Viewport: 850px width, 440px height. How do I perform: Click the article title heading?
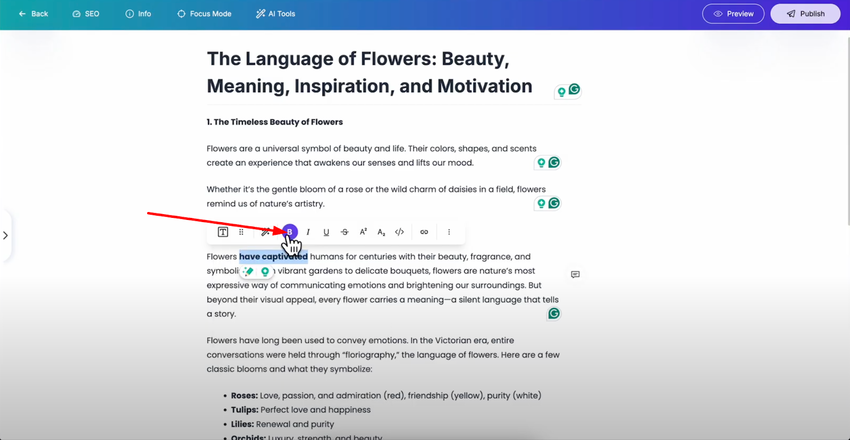(x=369, y=73)
